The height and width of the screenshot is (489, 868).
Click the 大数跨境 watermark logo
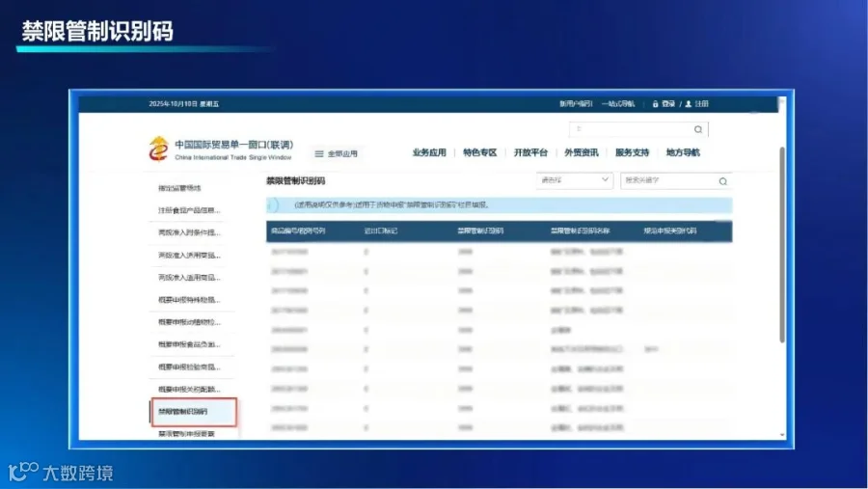(x=61, y=473)
